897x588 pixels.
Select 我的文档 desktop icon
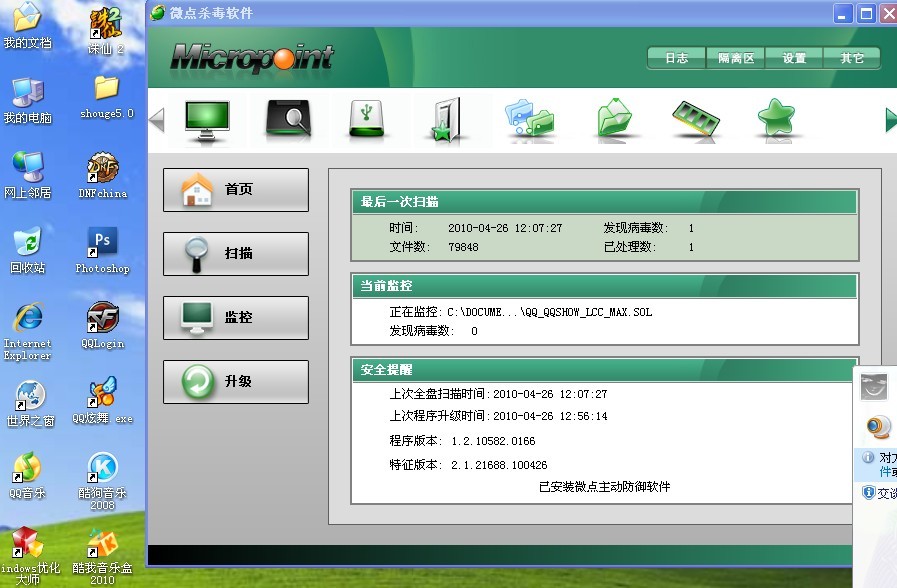coord(27,26)
